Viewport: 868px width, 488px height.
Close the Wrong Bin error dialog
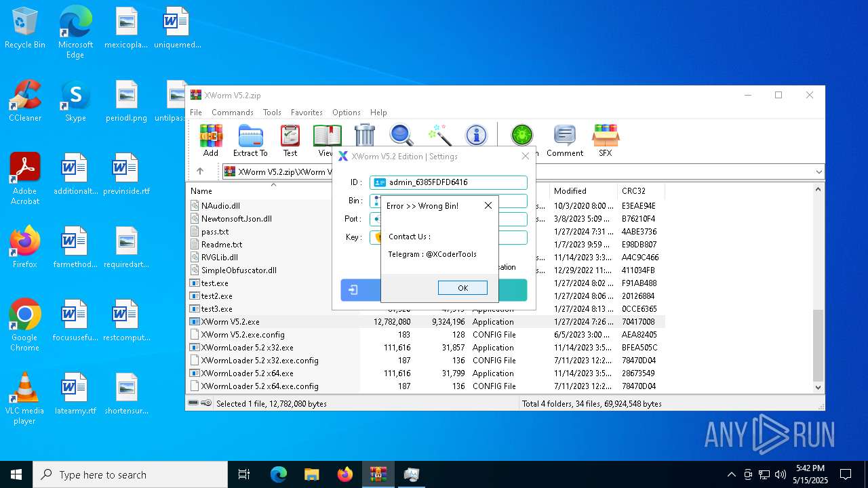[x=488, y=205]
